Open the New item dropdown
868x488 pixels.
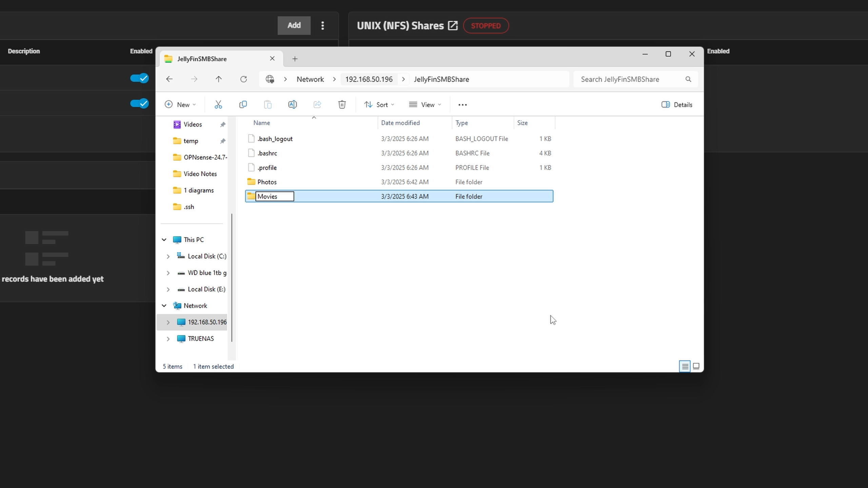[180, 105]
